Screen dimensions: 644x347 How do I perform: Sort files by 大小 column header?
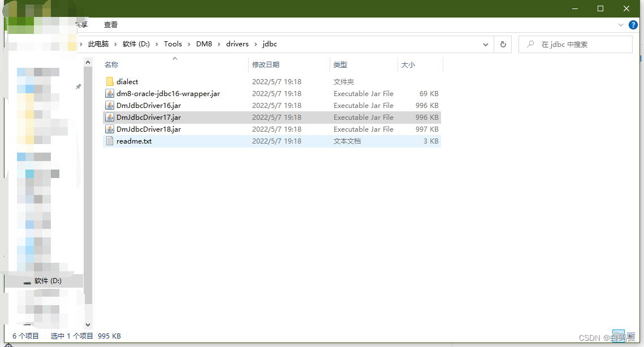[x=408, y=65]
